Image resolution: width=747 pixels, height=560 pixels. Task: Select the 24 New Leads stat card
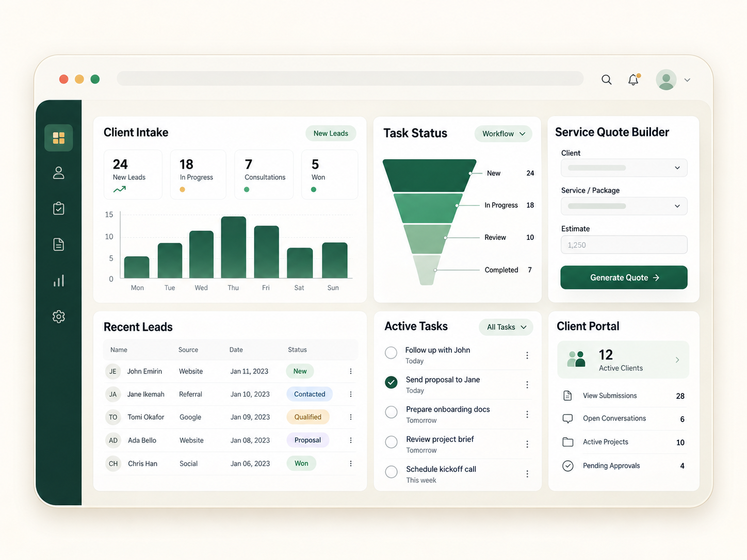(133, 174)
